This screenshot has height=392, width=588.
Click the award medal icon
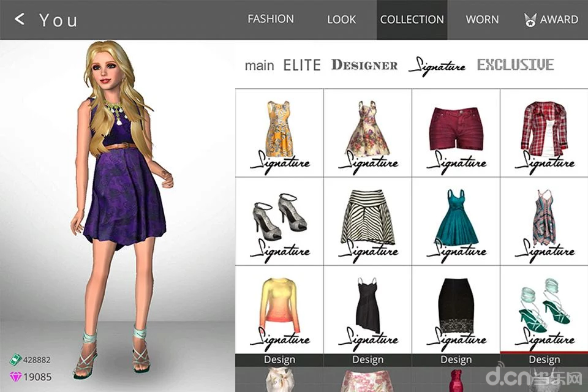(x=530, y=20)
